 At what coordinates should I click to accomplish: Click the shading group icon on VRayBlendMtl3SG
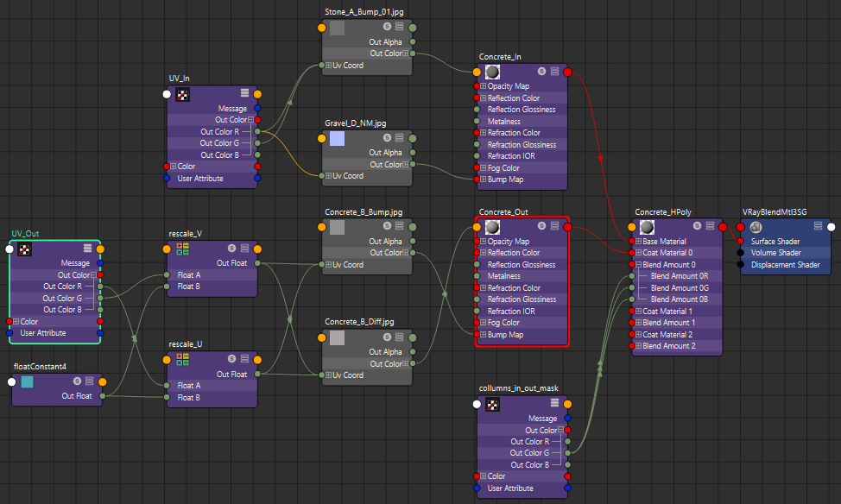click(756, 227)
